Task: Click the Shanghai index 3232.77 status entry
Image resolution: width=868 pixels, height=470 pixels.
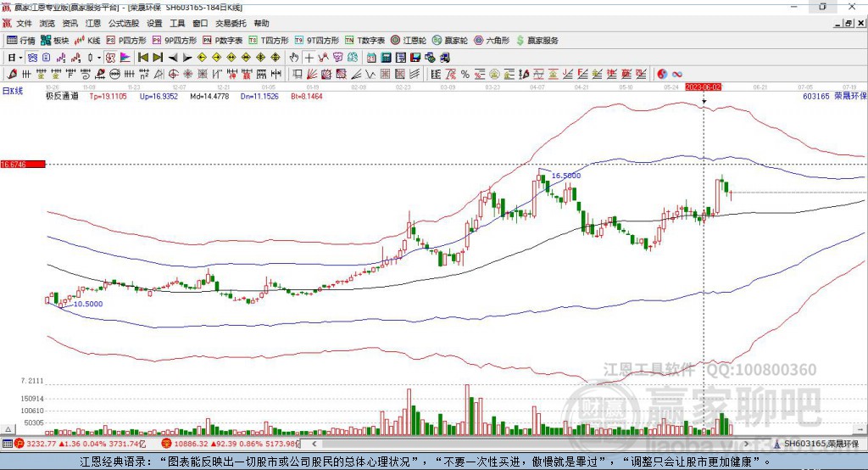Action: (x=81, y=444)
